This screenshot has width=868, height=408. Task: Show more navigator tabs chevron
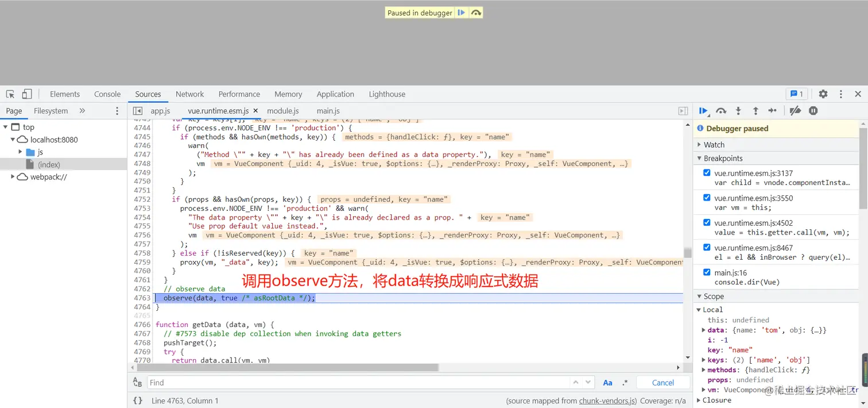[x=82, y=111]
